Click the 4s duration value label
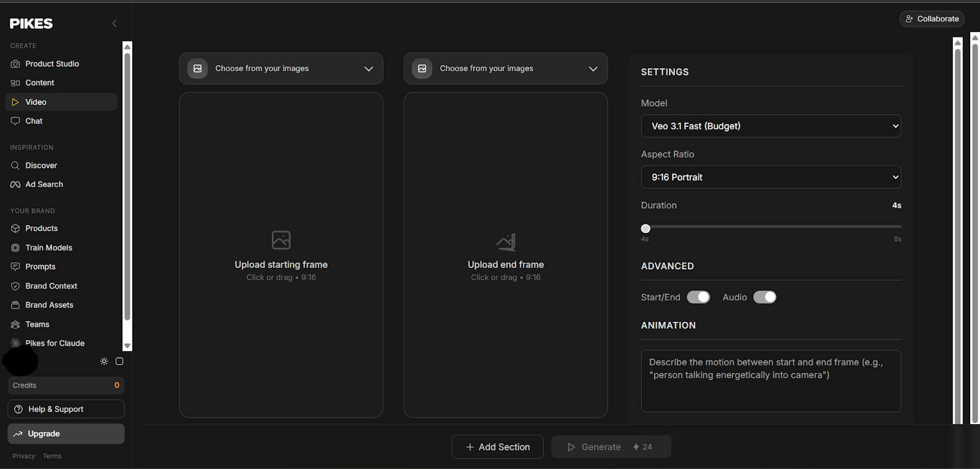The image size is (980, 469). point(897,205)
